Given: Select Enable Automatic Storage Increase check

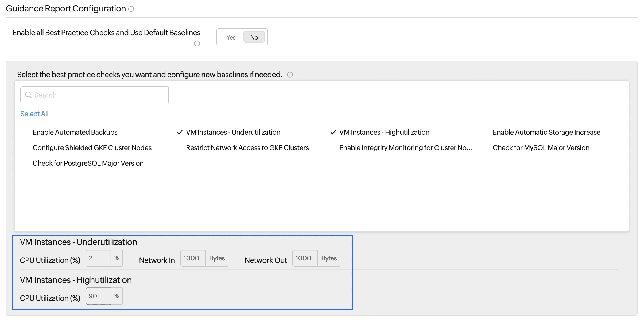Looking at the screenshot, I should (x=546, y=132).
